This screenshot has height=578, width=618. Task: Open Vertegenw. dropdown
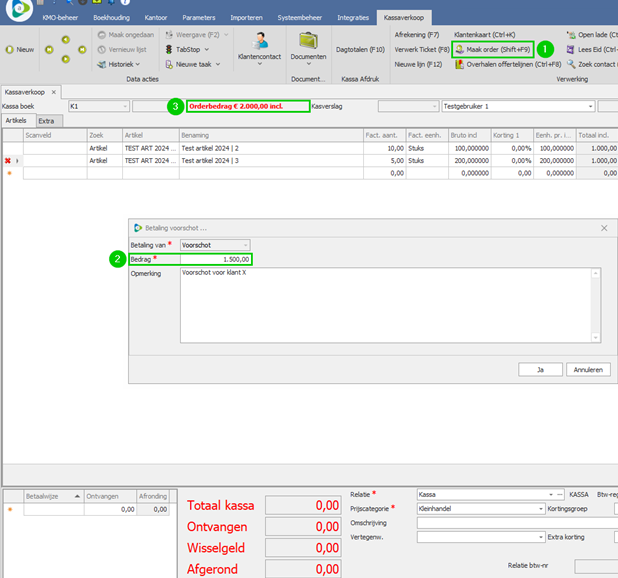tap(541, 537)
